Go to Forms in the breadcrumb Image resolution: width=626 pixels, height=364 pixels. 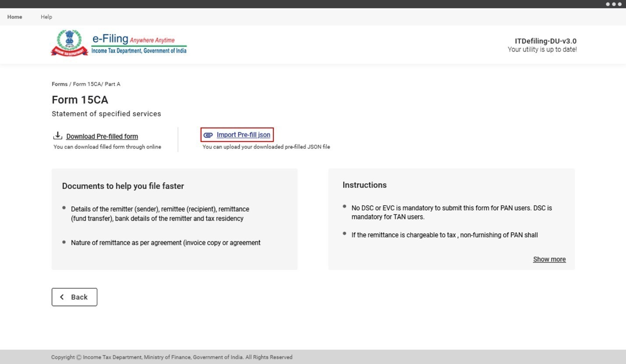click(60, 84)
